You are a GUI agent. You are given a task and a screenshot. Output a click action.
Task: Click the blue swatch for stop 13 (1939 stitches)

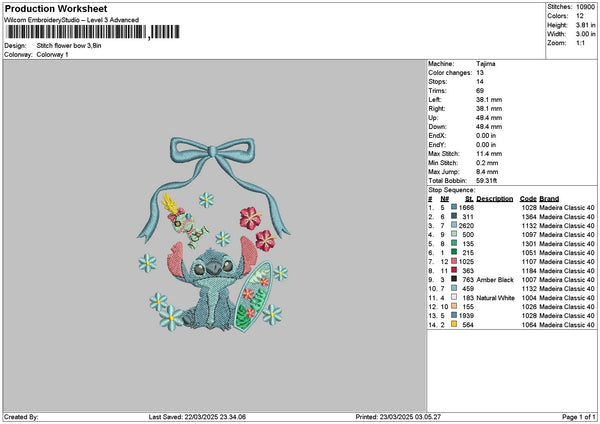[454, 315]
